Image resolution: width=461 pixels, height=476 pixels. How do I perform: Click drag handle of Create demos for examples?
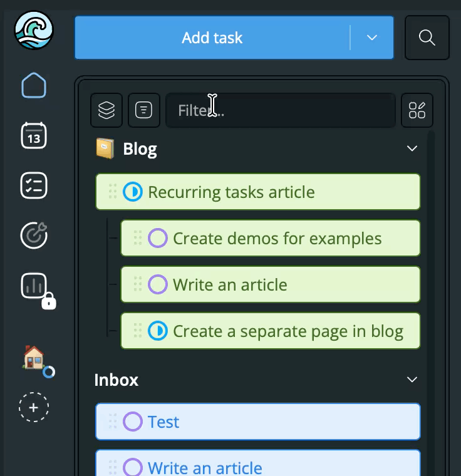pos(138,238)
